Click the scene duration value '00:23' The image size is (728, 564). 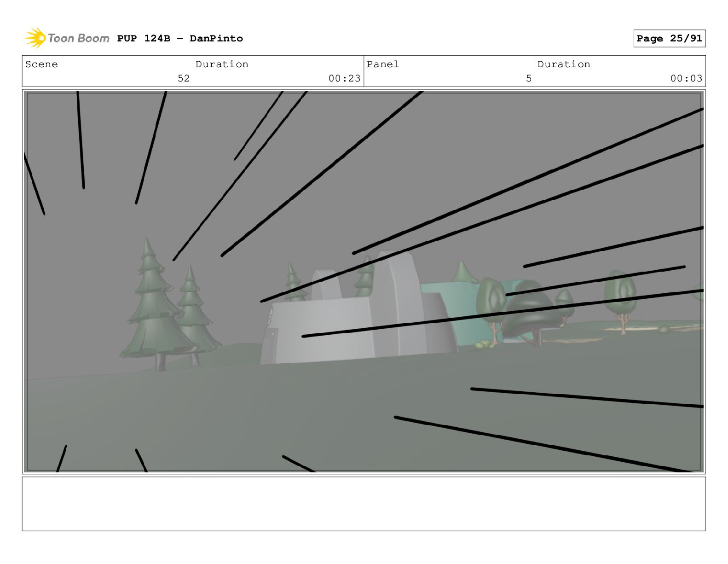tap(345, 78)
